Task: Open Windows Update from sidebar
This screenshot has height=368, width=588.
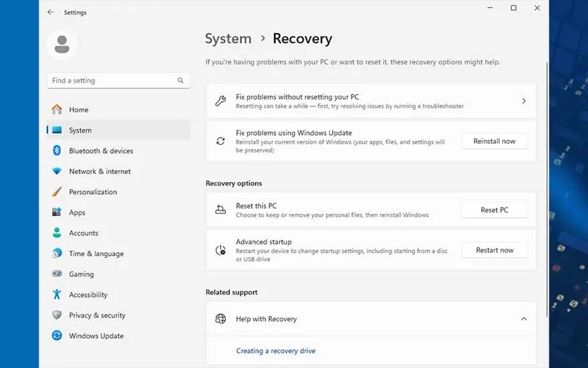Action: 96,336
